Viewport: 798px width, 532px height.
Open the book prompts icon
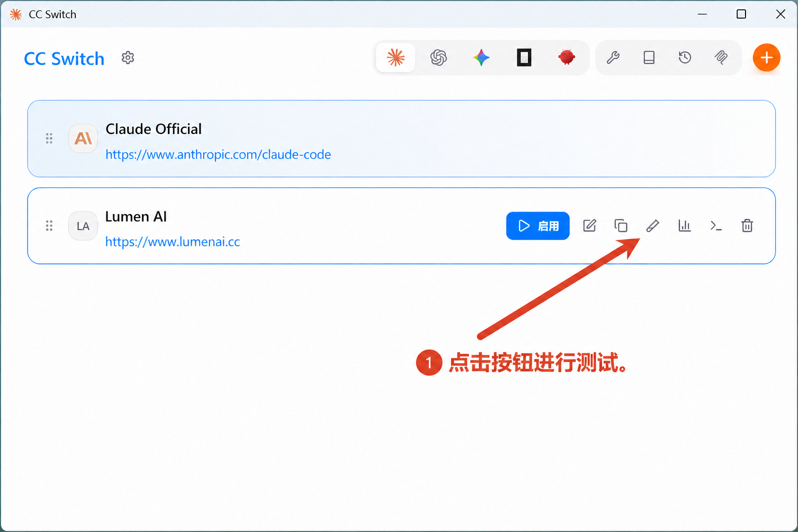649,57
